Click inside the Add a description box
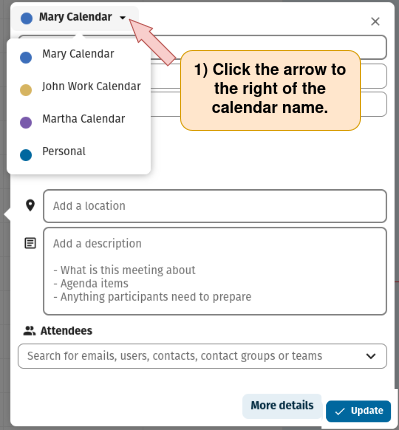This screenshot has height=430, width=399. click(x=215, y=271)
